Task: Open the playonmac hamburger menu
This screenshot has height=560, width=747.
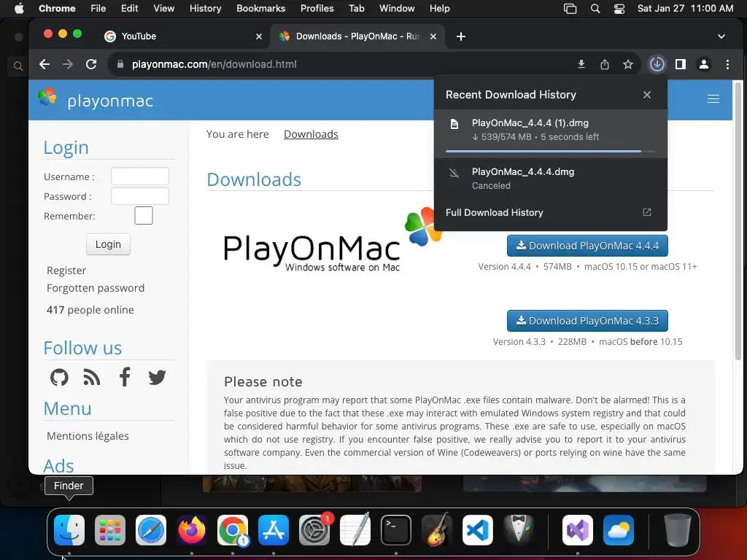Action: pos(713,98)
